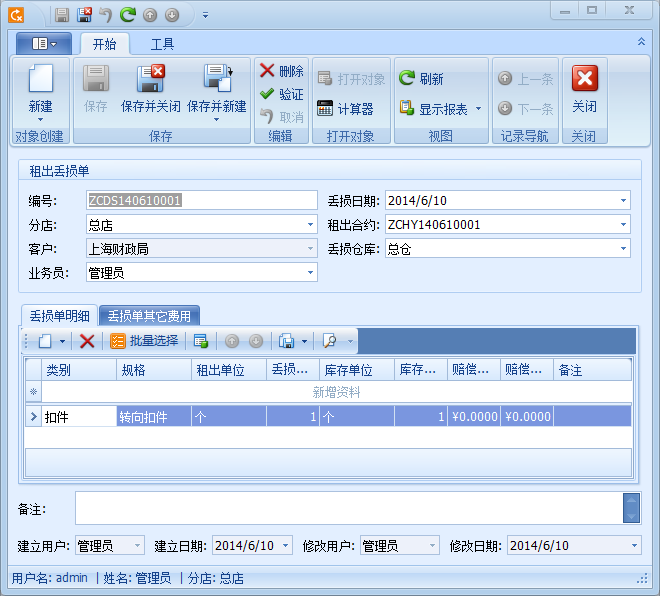Open the 计算器 (Calculator) tool
This screenshot has height=596, width=660.
pyautogui.click(x=345, y=109)
